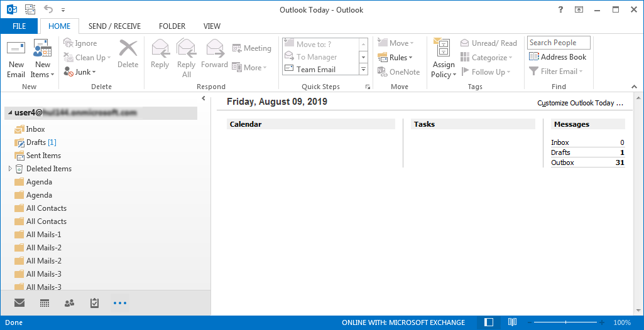Switch to the FOLDER tab
The width and height of the screenshot is (644, 330).
click(x=172, y=26)
